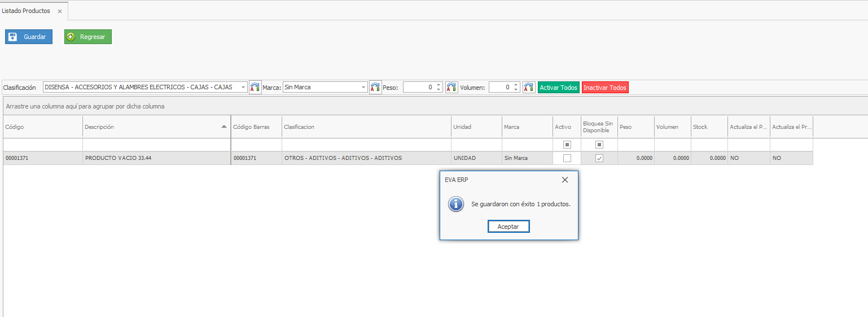The image size is (868, 317).
Task: Click the Guardar save button
Action: 29,37
